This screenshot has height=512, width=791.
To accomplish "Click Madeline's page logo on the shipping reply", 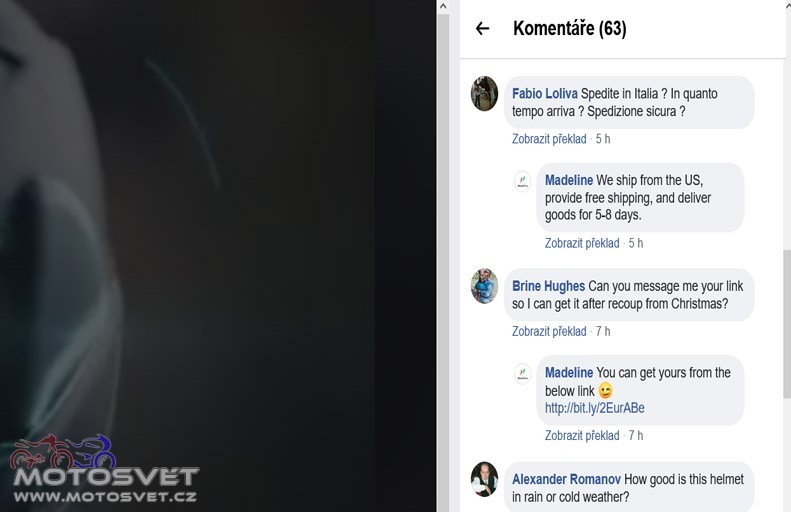I will coord(523,181).
